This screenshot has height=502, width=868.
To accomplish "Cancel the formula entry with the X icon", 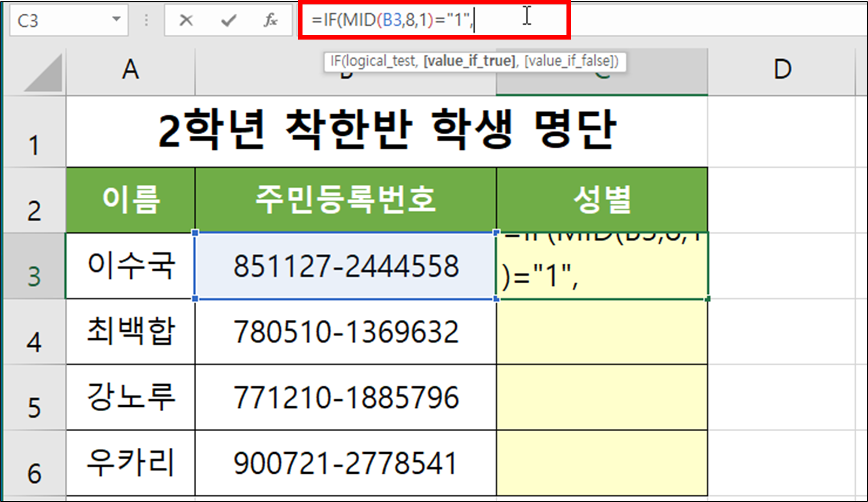I will coord(186,21).
